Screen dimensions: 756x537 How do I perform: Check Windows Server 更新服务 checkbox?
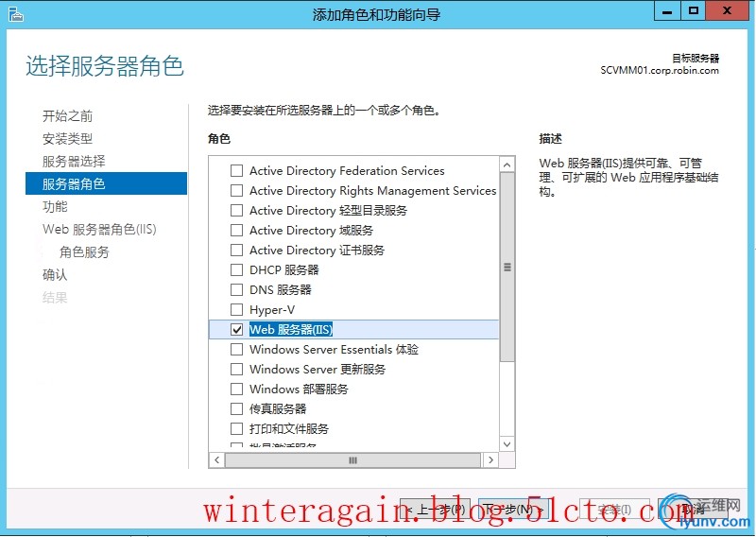[x=237, y=369]
